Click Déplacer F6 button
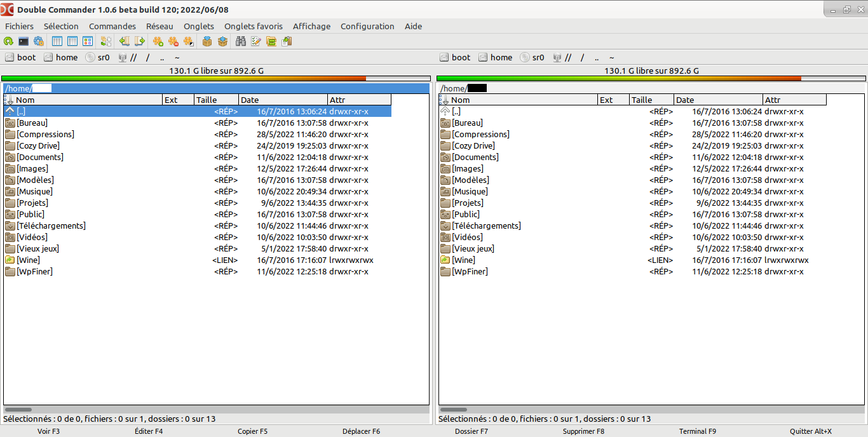 [361, 431]
